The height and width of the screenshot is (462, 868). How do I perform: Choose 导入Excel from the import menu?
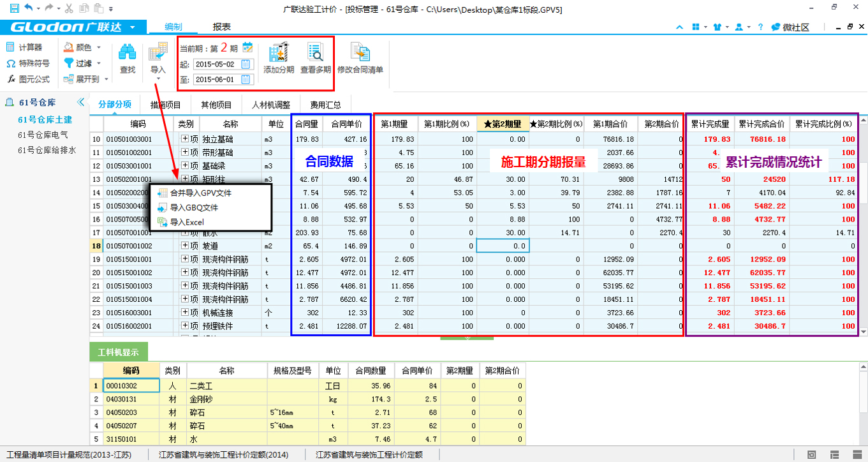coord(180,222)
